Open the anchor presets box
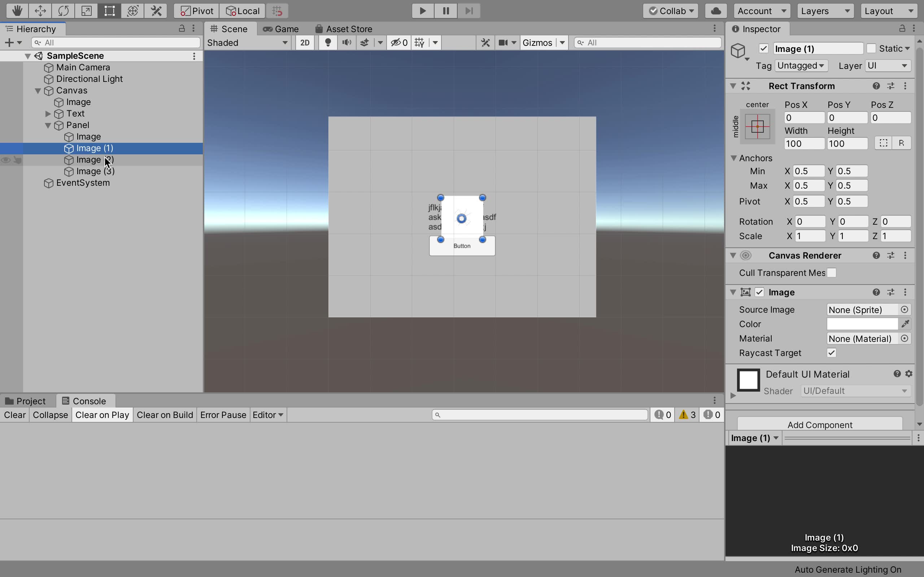Screen dimensions: 924x577 [x=757, y=126]
